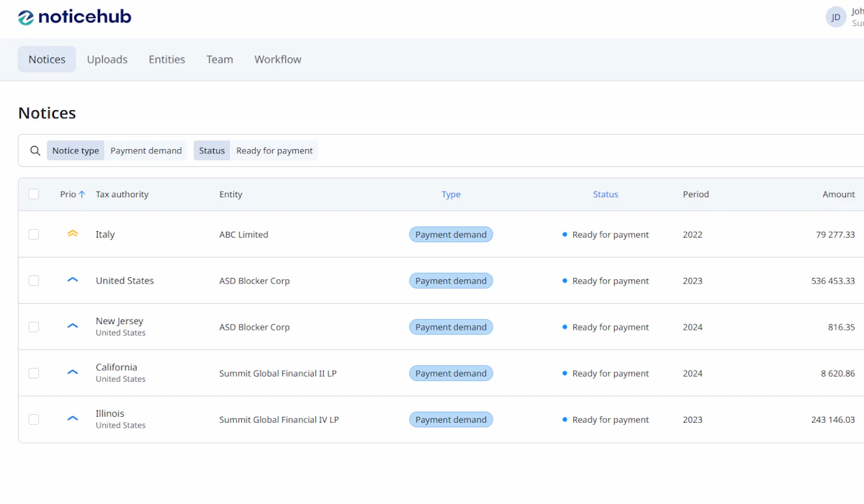The width and height of the screenshot is (864, 504).
Task: Check the Italy notice checkbox
Action: click(x=34, y=235)
